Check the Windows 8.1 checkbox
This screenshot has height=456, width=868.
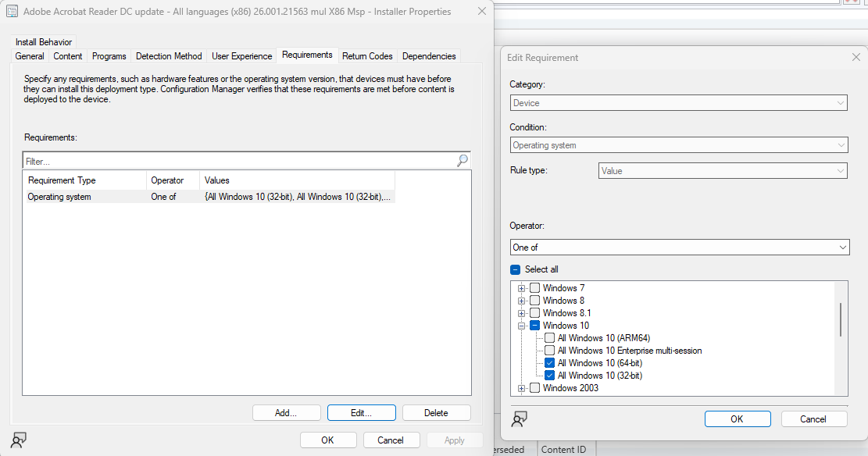[534, 312]
